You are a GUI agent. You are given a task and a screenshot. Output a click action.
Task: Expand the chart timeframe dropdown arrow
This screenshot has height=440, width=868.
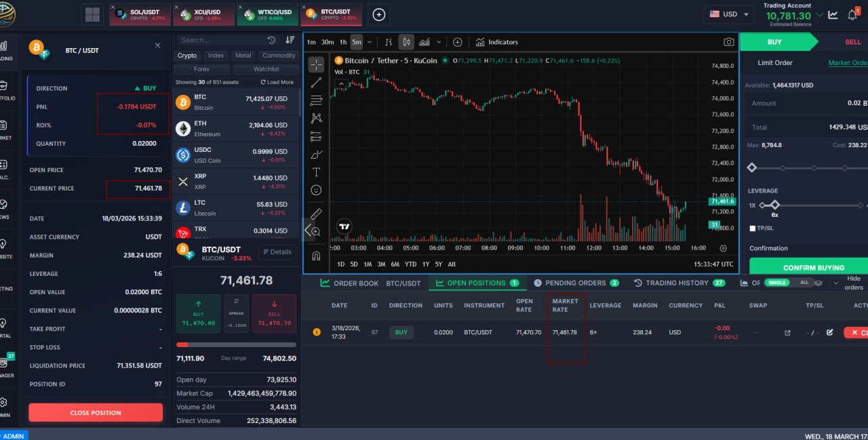click(370, 42)
